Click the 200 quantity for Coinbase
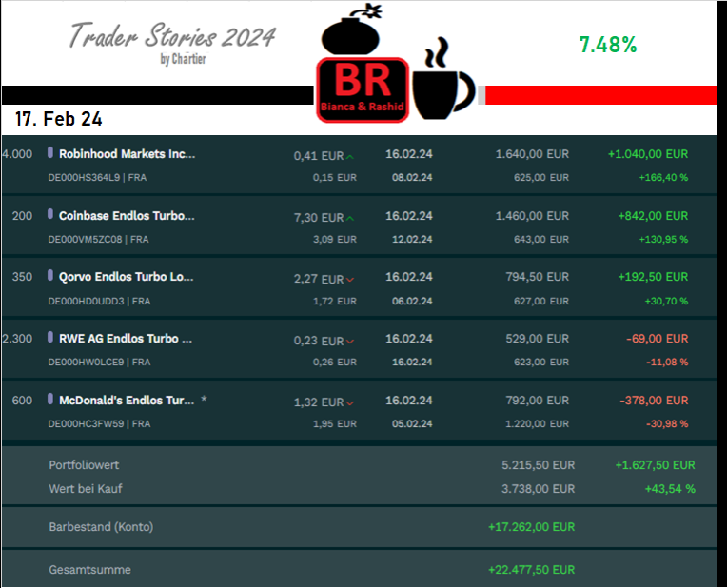727x588 pixels. (22, 216)
